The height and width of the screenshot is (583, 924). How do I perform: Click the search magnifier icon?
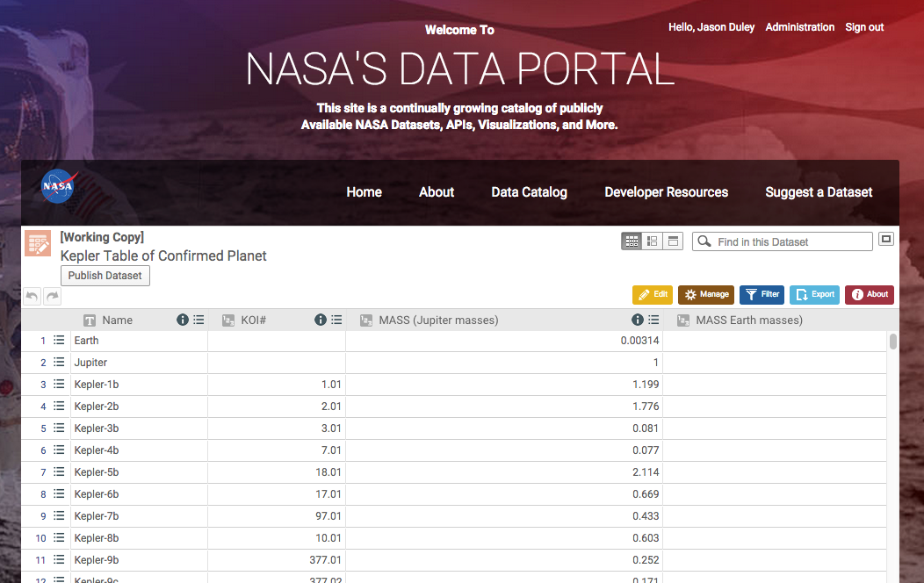click(704, 241)
